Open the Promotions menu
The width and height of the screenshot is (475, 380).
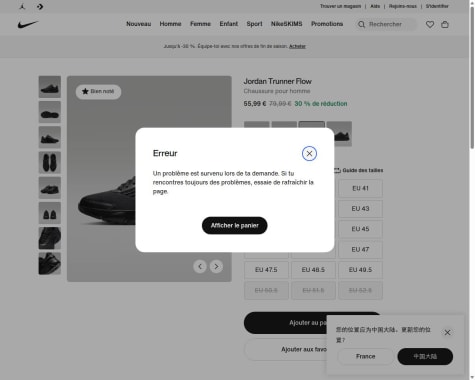[327, 24]
